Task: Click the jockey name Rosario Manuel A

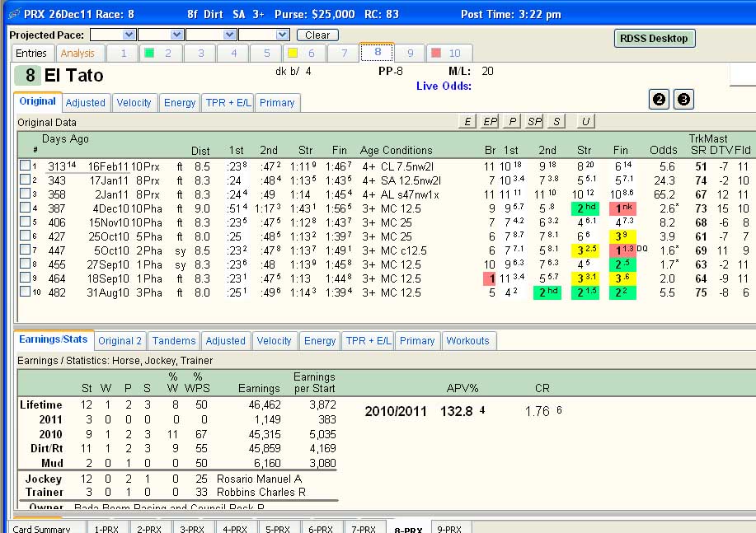Action: [260, 479]
